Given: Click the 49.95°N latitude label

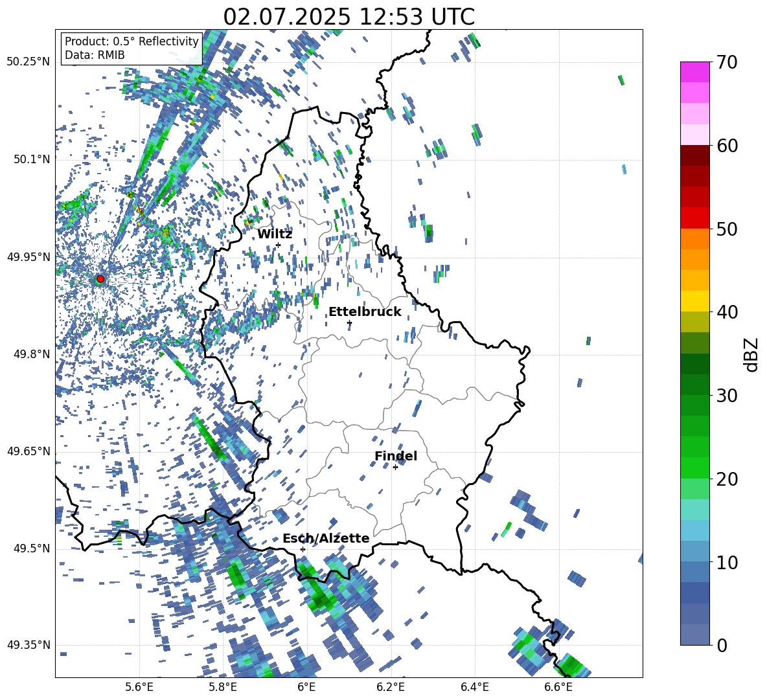Looking at the screenshot, I should pos(29,257).
